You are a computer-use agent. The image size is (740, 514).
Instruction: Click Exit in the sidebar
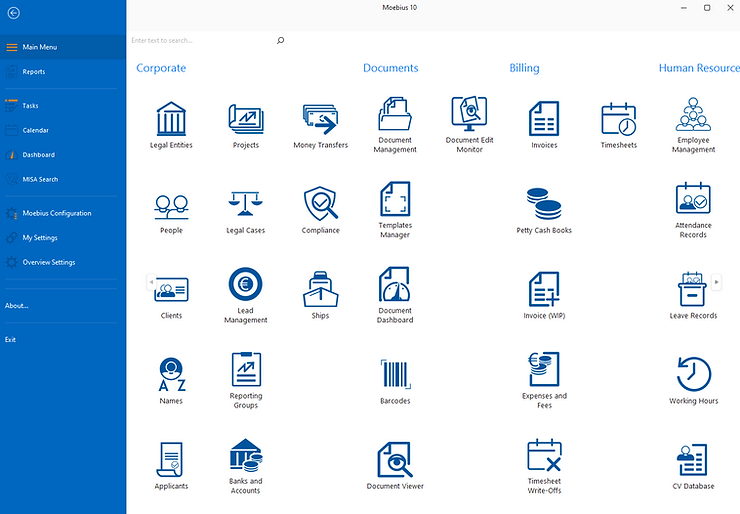(x=10, y=340)
